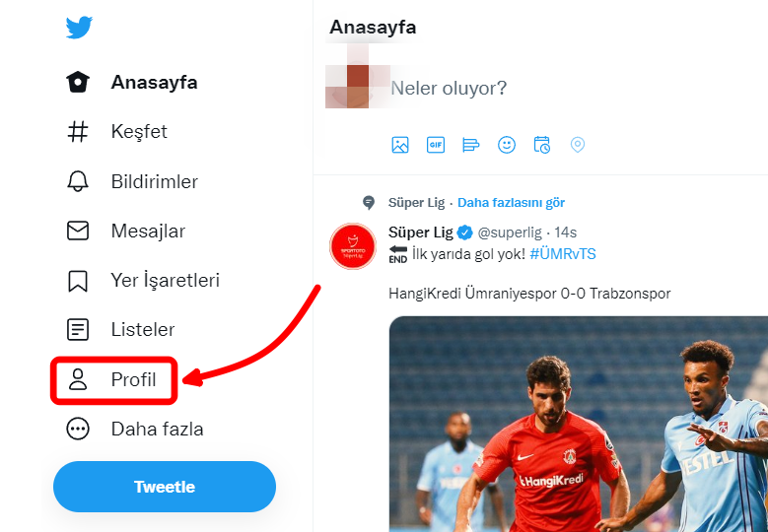Image resolution: width=768 pixels, height=532 pixels.
Task: Open the Süper Lig match photo
Action: [x=579, y=424]
